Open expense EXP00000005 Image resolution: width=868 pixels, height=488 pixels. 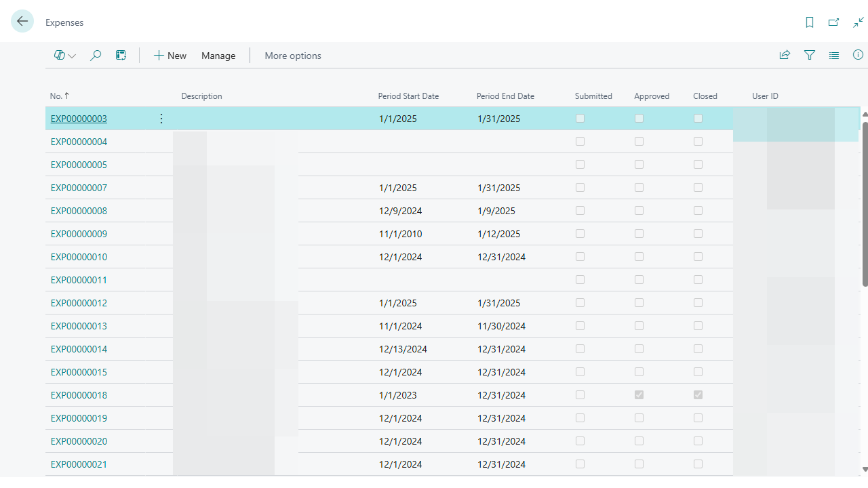(79, 165)
